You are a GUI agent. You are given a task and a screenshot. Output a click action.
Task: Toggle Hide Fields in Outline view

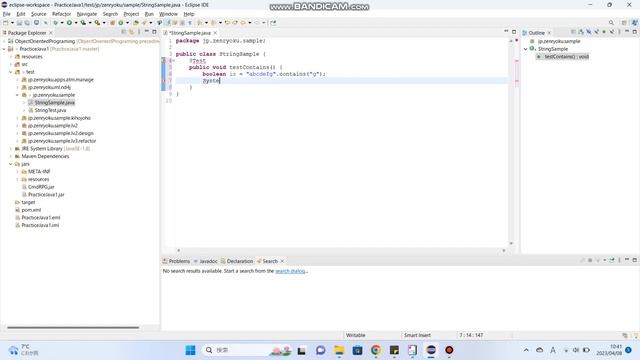click(589, 32)
